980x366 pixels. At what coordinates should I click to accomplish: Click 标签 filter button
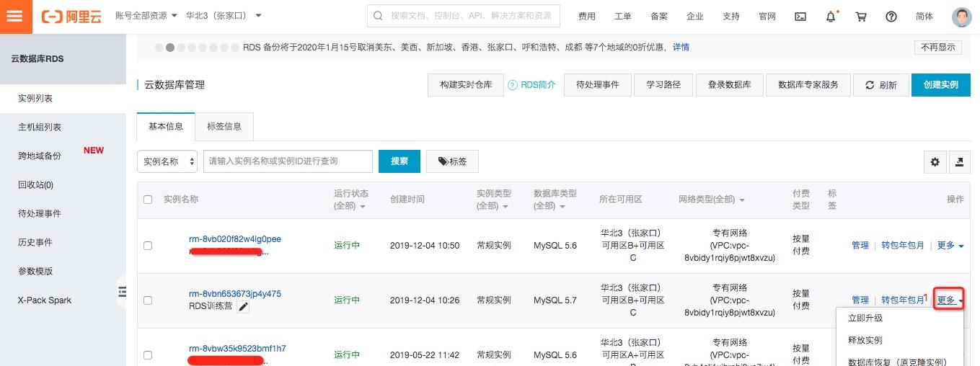[x=452, y=161]
